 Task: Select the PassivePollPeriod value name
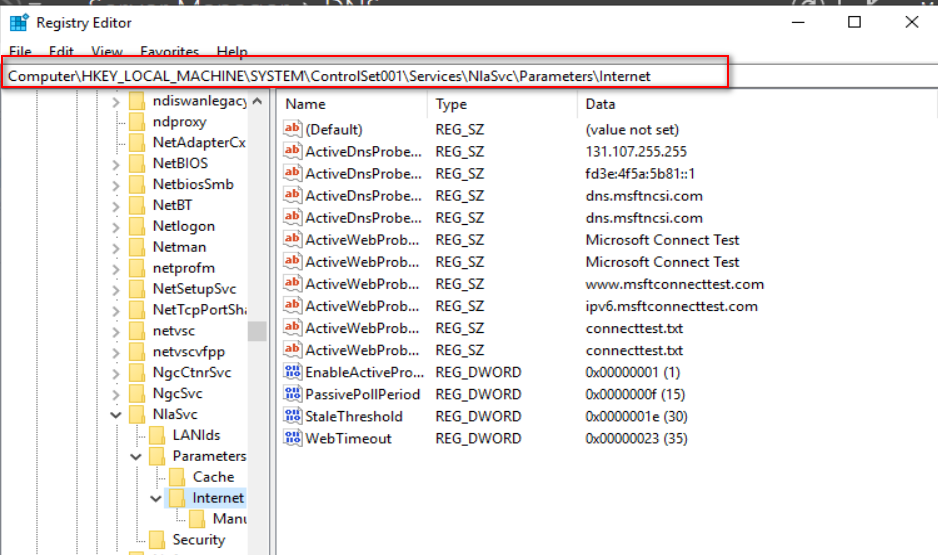363,394
